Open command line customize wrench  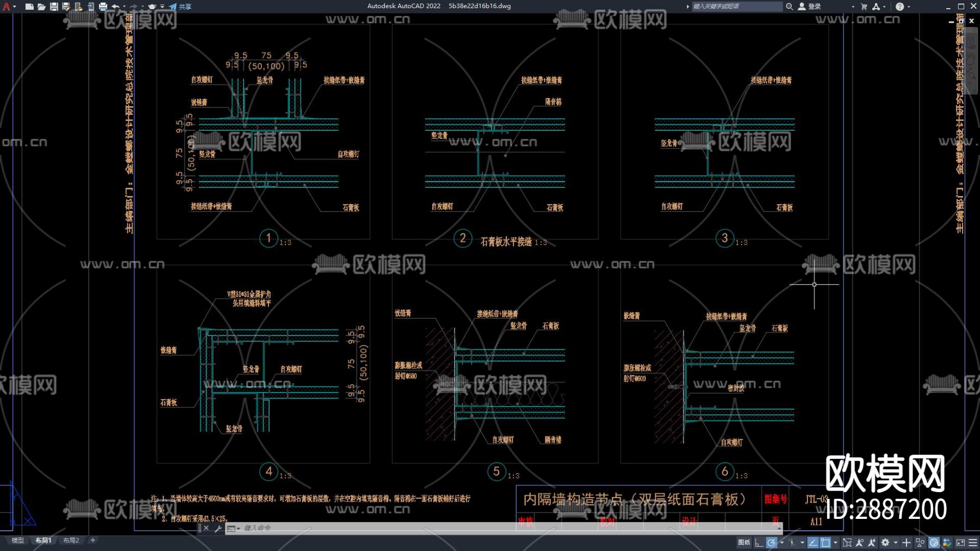click(x=218, y=528)
